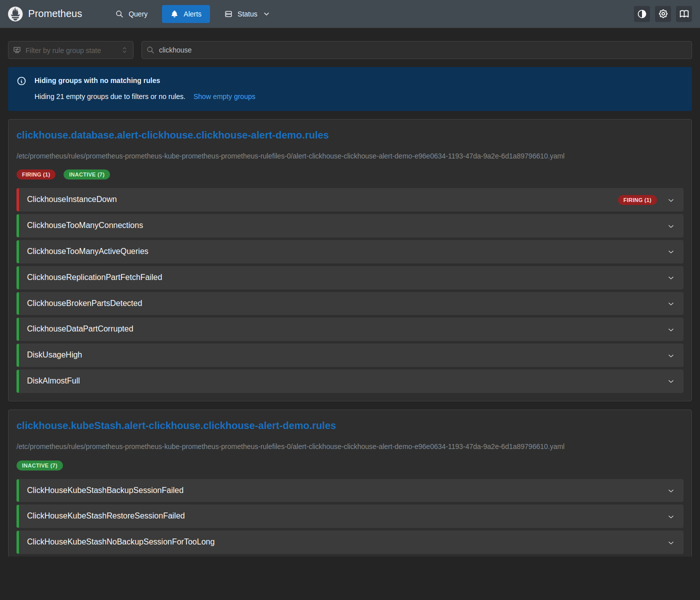Expand the ClickhouseBrokenPartsDetected chevron
This screenshot has width=700, height=600.
[x=671, y=304]
